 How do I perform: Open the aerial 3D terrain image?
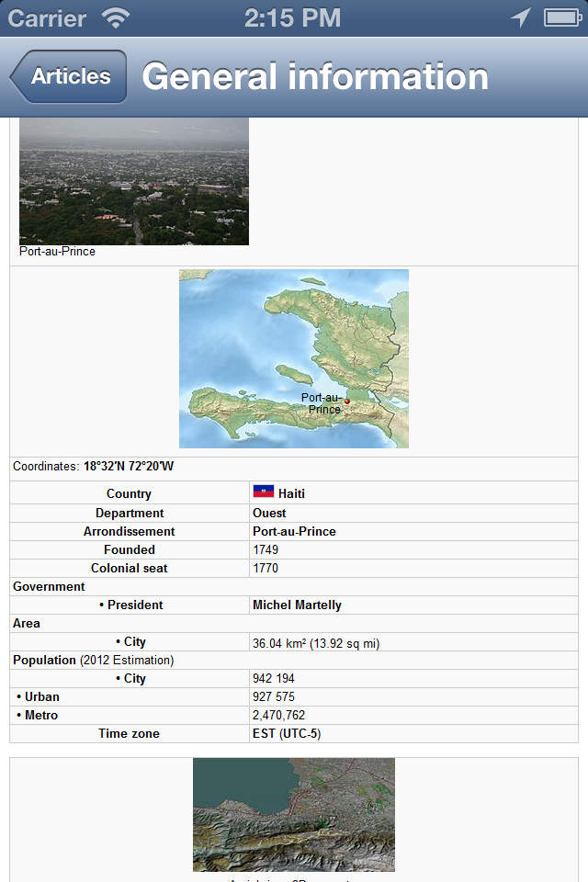tap(294, 814)
